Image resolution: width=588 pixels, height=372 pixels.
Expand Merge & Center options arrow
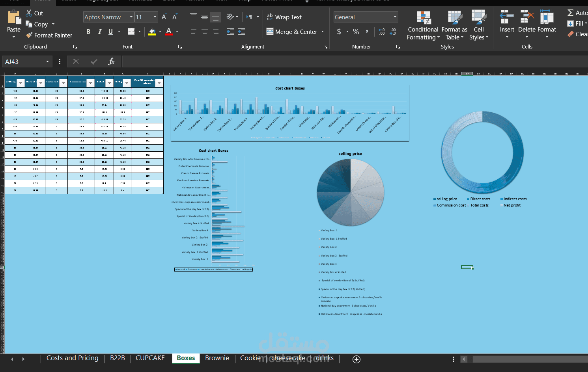323,32
